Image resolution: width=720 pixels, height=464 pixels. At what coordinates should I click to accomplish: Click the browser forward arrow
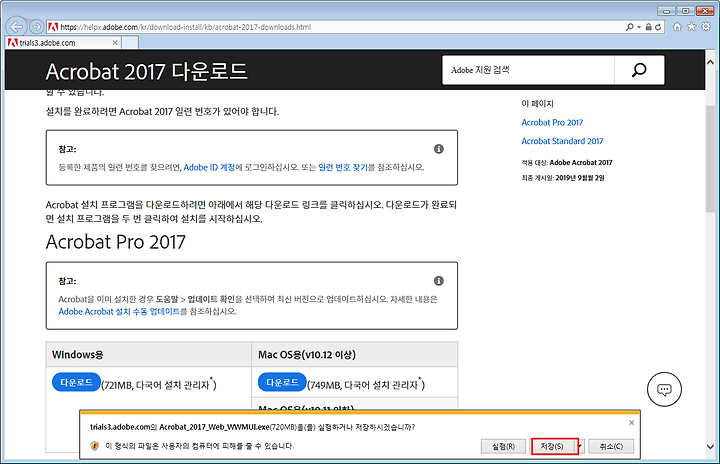36,27
